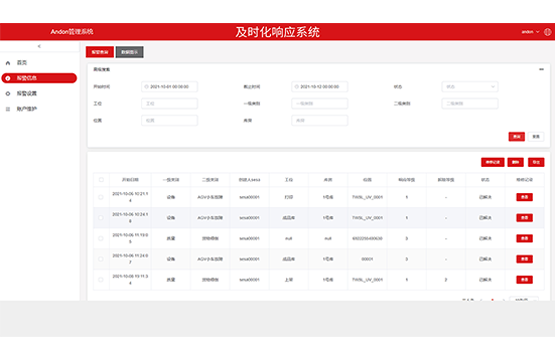Click the red view button in first row
The width and height of the screenshot is (555, 360).
(525, 197)
